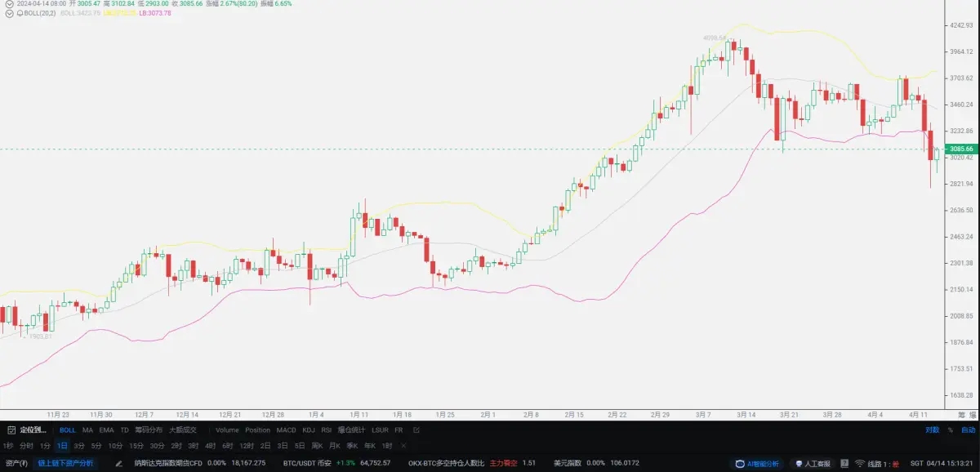Launch AI智能分析 analysis
980x472 pixels.
point(757,463)
